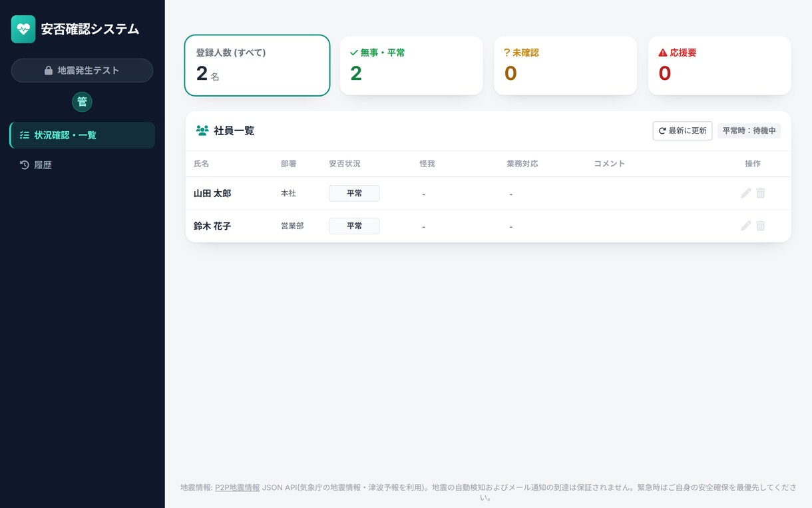Click 平常 status badge for 山田 太郎
The width and height of the screenshot is (812, 508).
[354, 193]
